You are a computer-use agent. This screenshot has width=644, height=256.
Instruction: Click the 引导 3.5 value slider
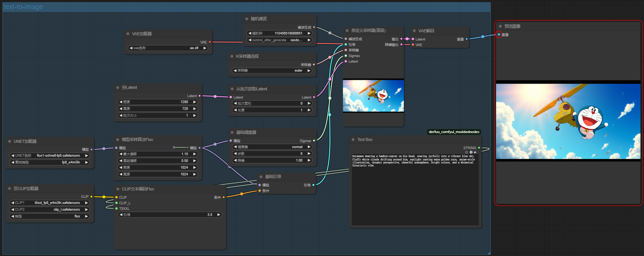click(170, 215)
